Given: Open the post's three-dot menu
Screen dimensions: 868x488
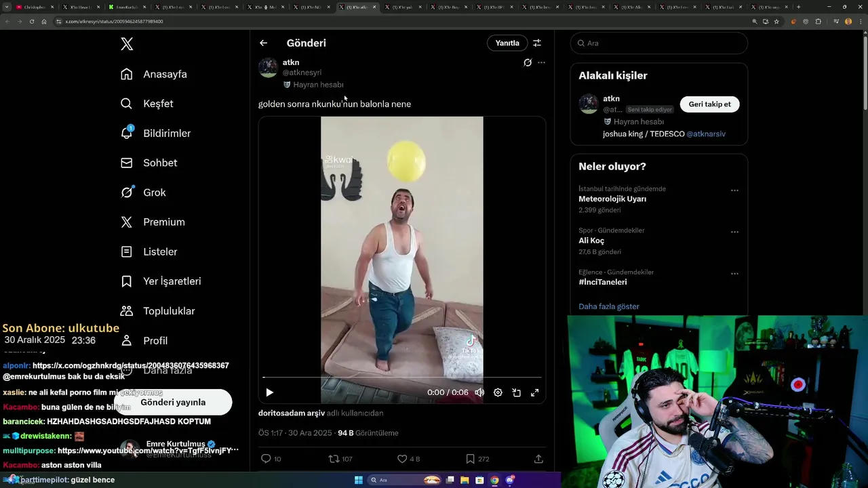Looking at the screenshot, I should point(541,62).
